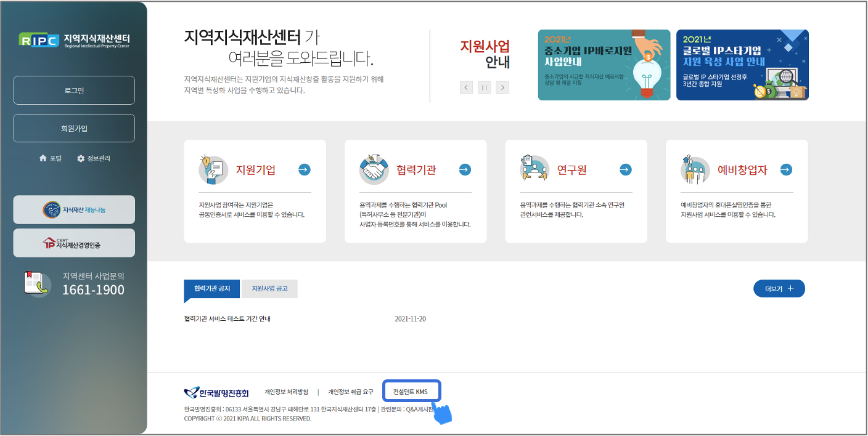This screenshot has height=436, width=868.
Task: Expand the notice list with 더보기
Action: [779, 288]
